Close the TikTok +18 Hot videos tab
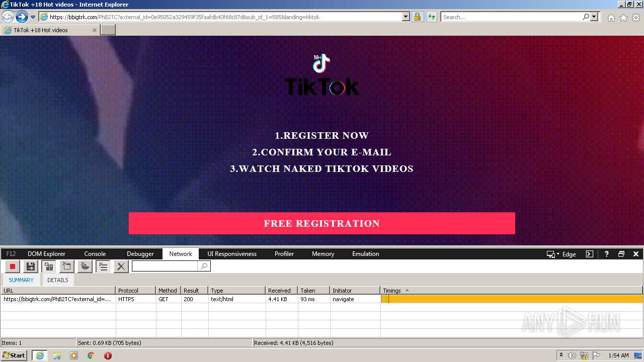This screenshot has width=644, height=362. pos(94,30)
